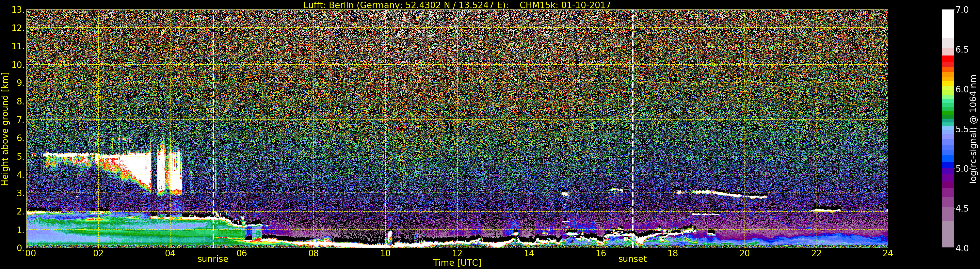Select the 'Height above ground [km]' axis label
980x269 pixels.
5,129
